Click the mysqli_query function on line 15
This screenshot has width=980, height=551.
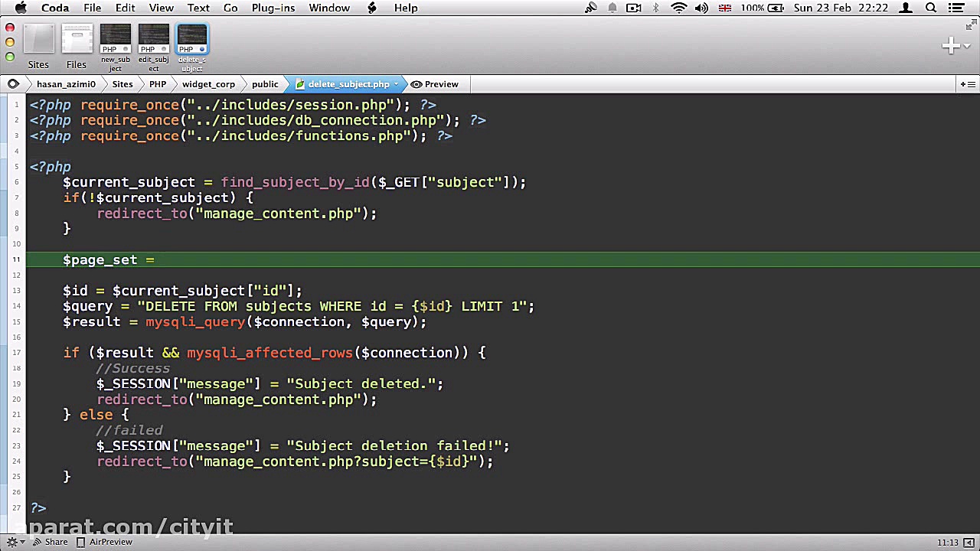195,321
